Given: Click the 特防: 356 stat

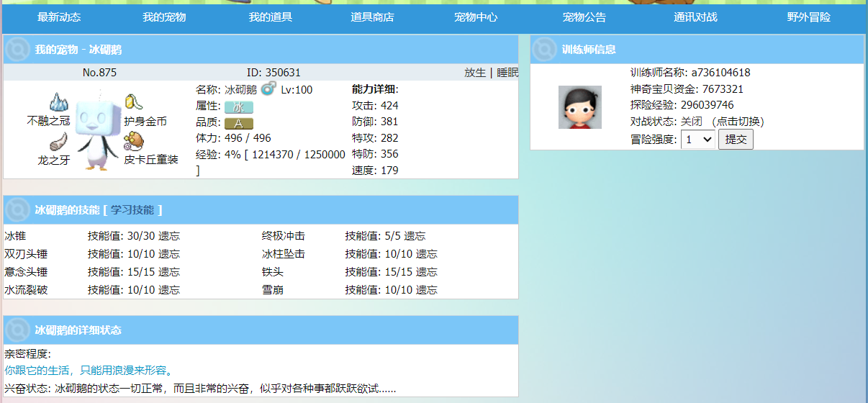Looking at the screenshot, I should (375, 154).
